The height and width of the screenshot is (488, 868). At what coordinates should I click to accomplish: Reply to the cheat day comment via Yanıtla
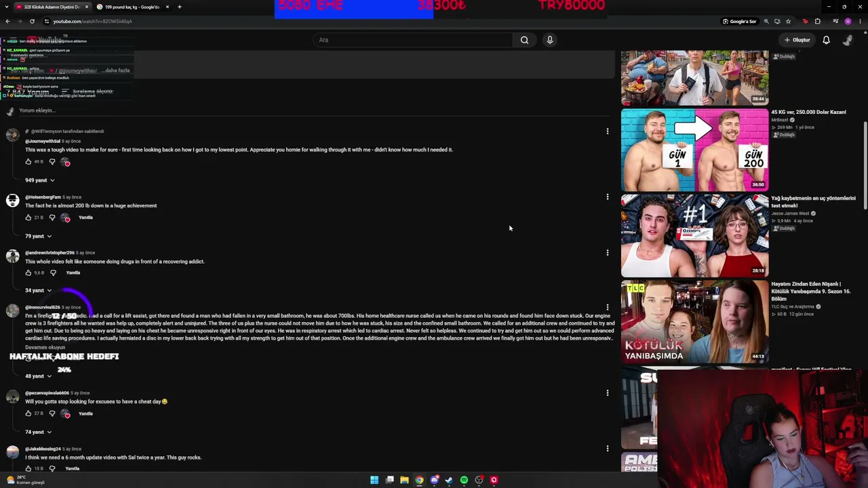85,413
